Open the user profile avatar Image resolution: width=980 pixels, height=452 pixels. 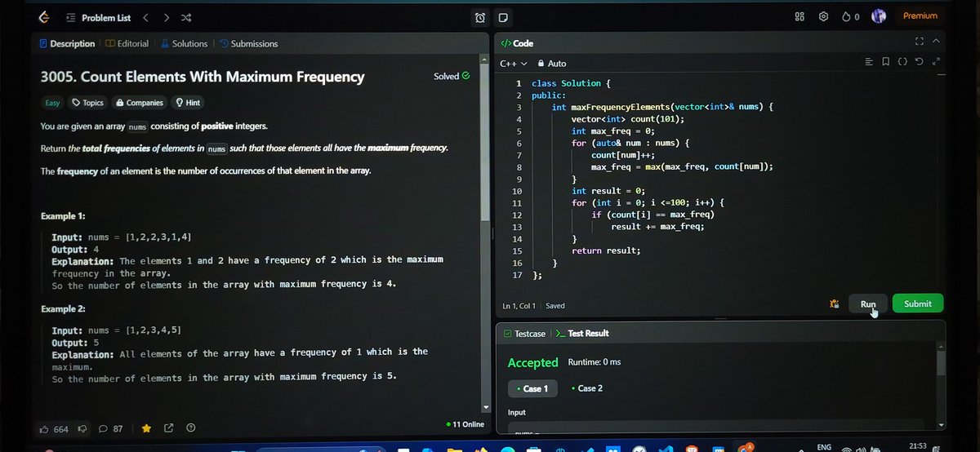click(x=879, y=16)
